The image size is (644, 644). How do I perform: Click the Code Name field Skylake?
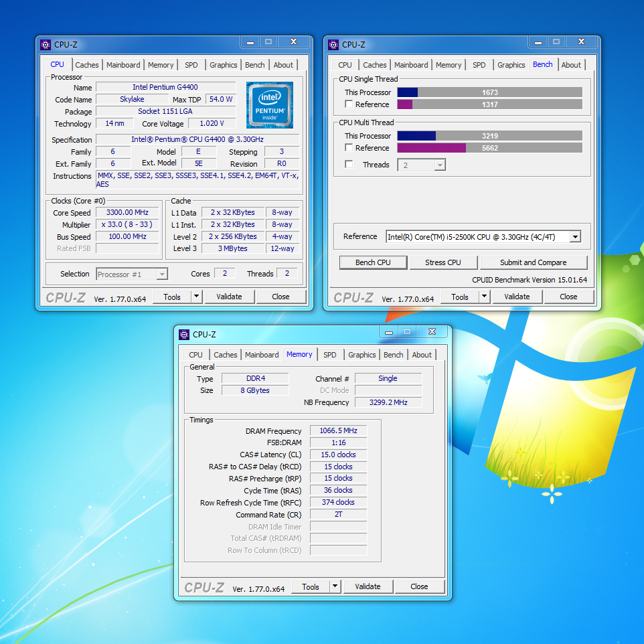click(132, 99)
